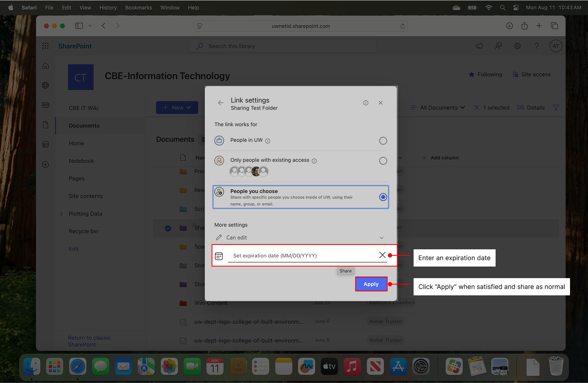588x383 pixels.
Task: Open the filter icon next to Details
Action: pos(556,107)
